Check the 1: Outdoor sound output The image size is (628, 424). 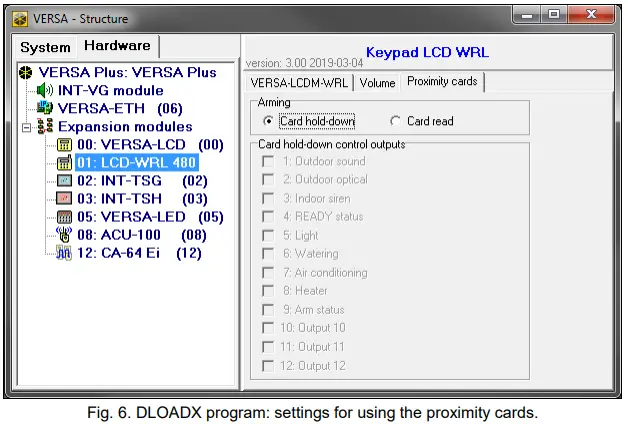(x=268, y=162)
